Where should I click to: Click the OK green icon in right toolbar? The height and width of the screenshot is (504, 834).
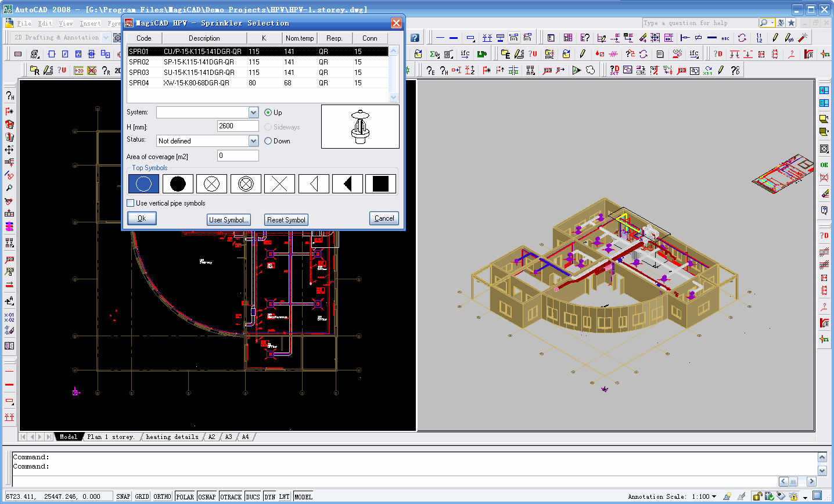[x=824, y=165]
